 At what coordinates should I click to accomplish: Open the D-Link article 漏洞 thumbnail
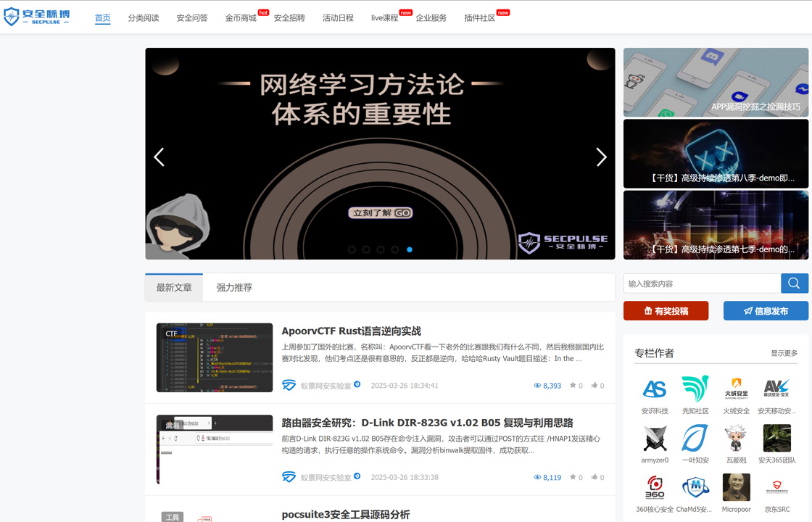tap(215, 449)
